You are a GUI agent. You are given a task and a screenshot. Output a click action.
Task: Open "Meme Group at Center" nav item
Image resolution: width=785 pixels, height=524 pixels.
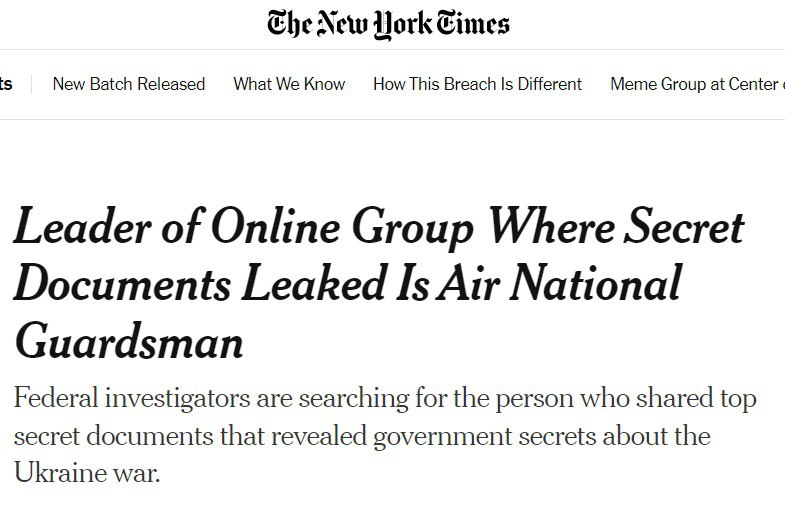[695, 84]
